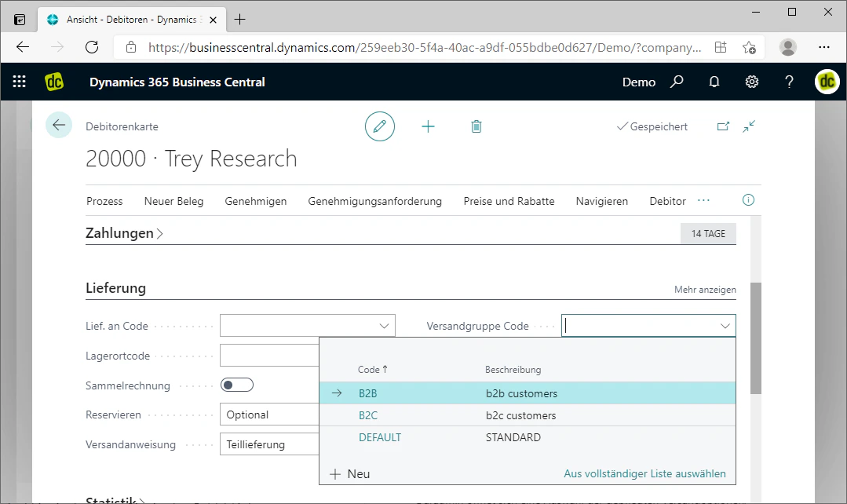Click the STANDARD description cell
Image resolution: width=847 pixels, height=504 pixels.
(x=513, y=437)
